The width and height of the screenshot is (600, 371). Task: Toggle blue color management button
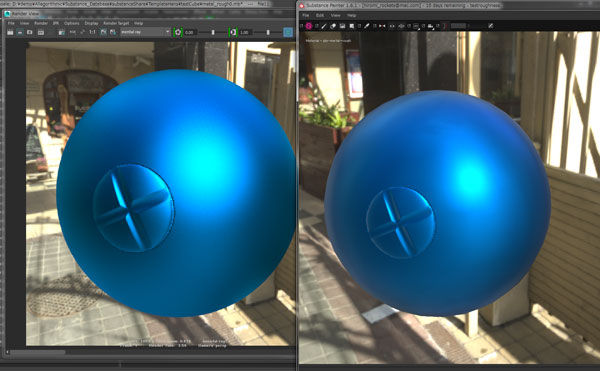[288, 32]
